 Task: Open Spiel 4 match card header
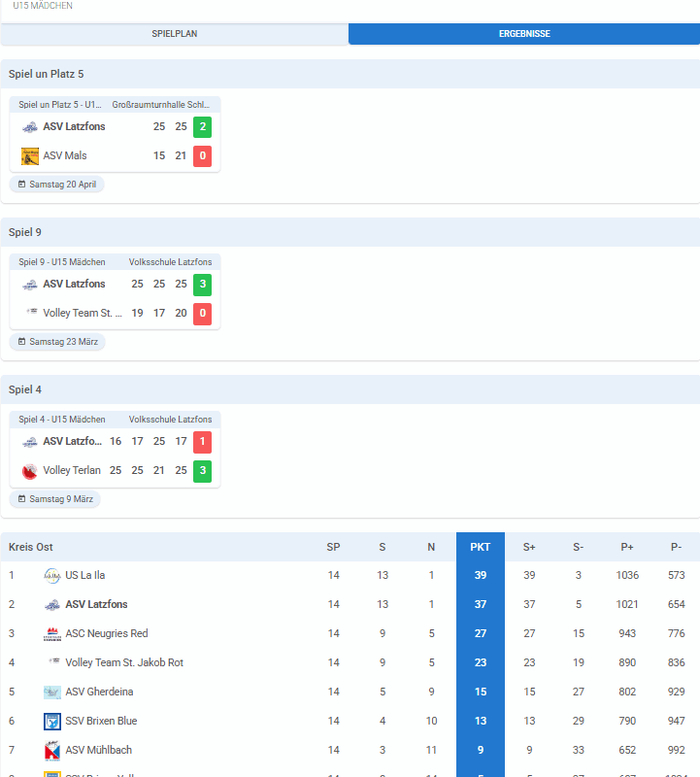tap(115, 420)
